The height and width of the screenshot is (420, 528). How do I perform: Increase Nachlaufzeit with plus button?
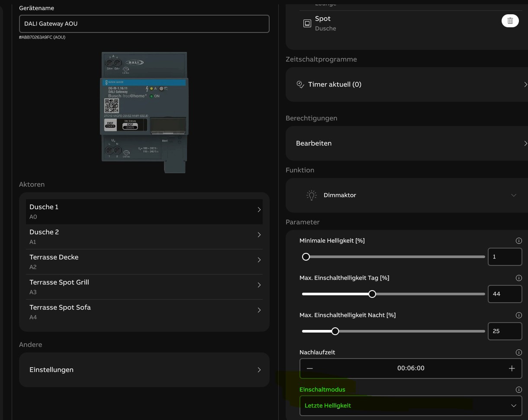tap(512, 368)
